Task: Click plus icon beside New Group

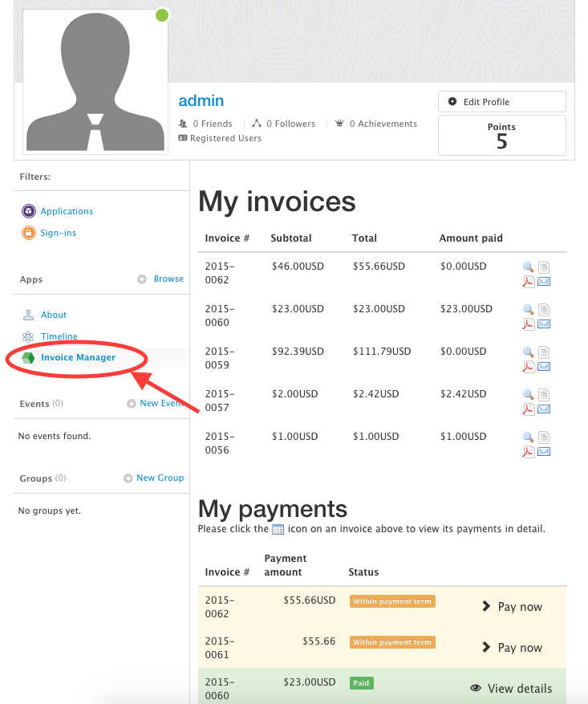Action: [128, 478]
